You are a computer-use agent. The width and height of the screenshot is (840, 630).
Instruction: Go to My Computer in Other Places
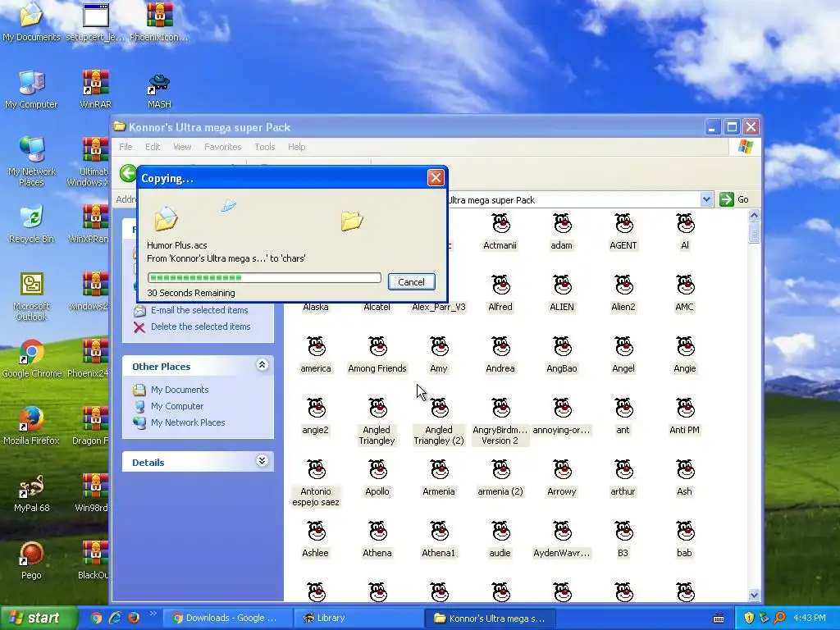(x=177, y=406)
